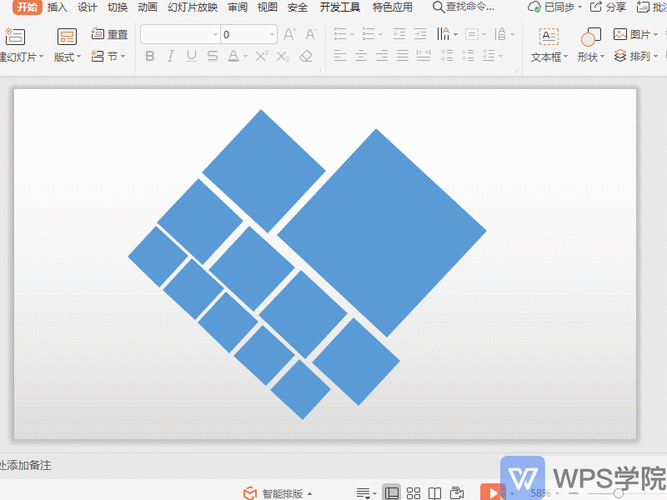Expand the font size dropdown

[x=273, y=35]
